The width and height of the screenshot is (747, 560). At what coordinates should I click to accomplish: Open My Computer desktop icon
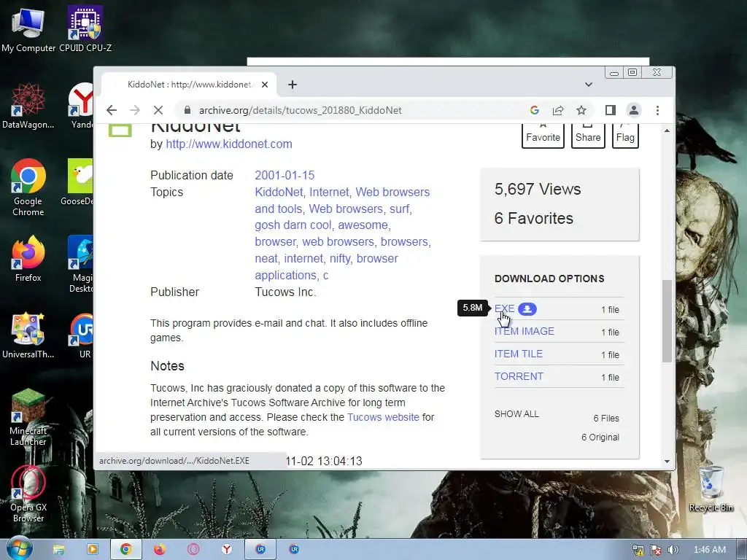tap(28, 30)
